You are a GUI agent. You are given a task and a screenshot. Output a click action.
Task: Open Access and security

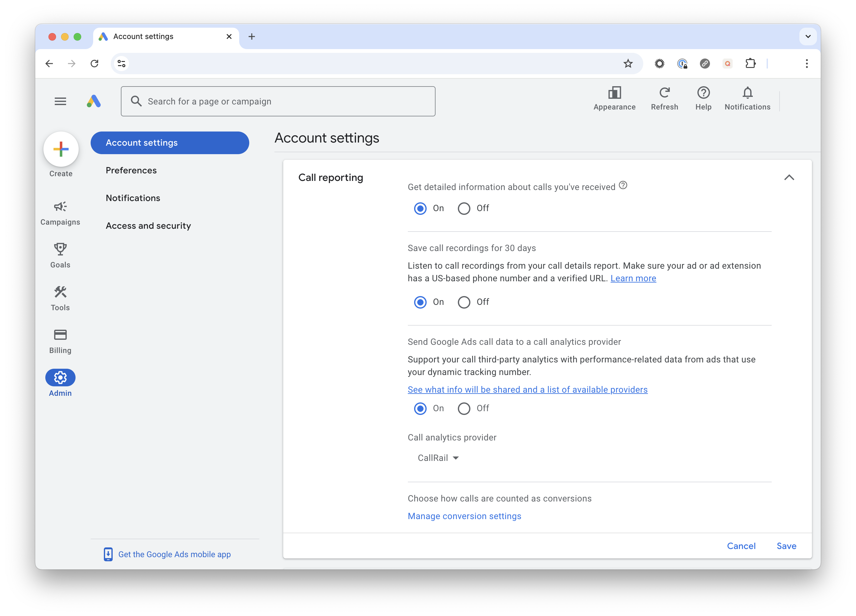pyautogui.click(x=148, y=226)
